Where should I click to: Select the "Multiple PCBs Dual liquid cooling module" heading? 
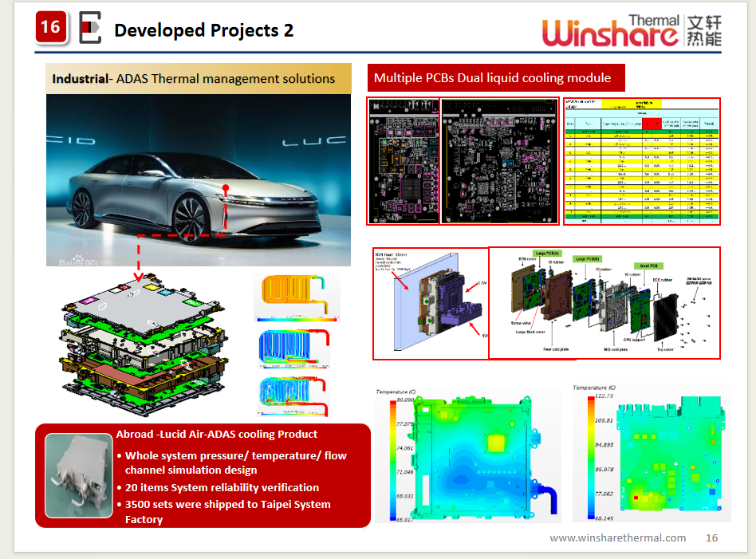(x=496, y=77)
